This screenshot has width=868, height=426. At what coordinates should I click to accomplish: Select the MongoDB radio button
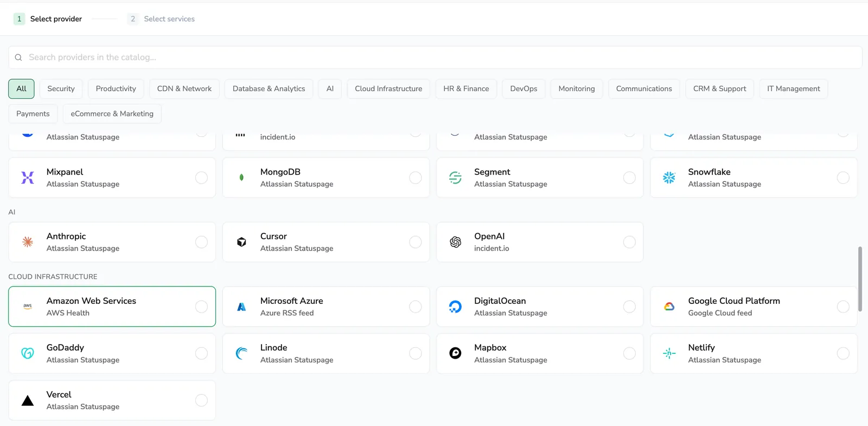416,177
